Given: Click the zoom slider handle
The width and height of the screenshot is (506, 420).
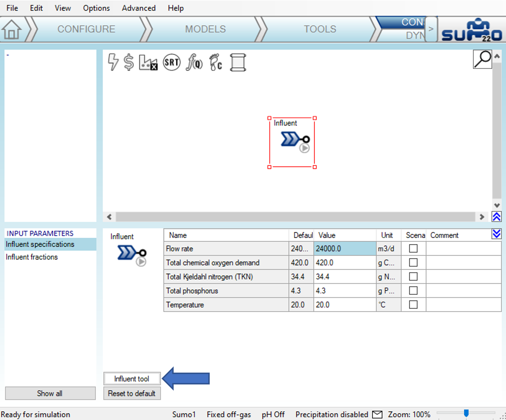Looking at the screenshot, I should [x=466, y=413].
